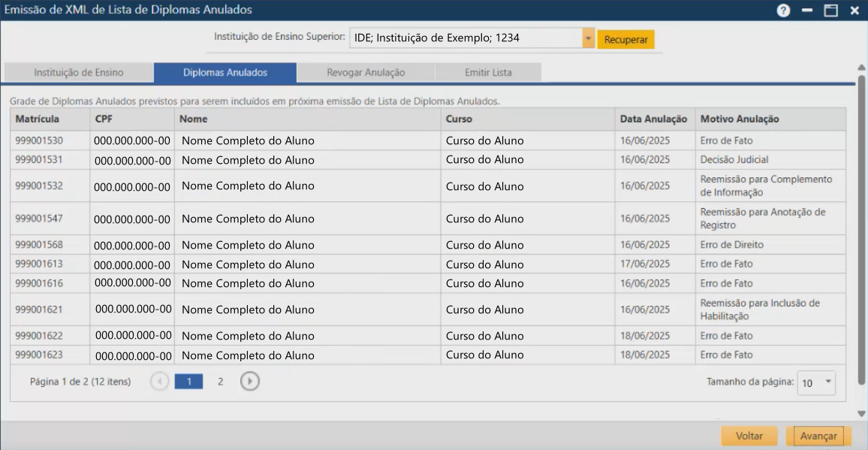Click the scrollbar down arrow
868x450 pixels.
click(x=860, y=412)
